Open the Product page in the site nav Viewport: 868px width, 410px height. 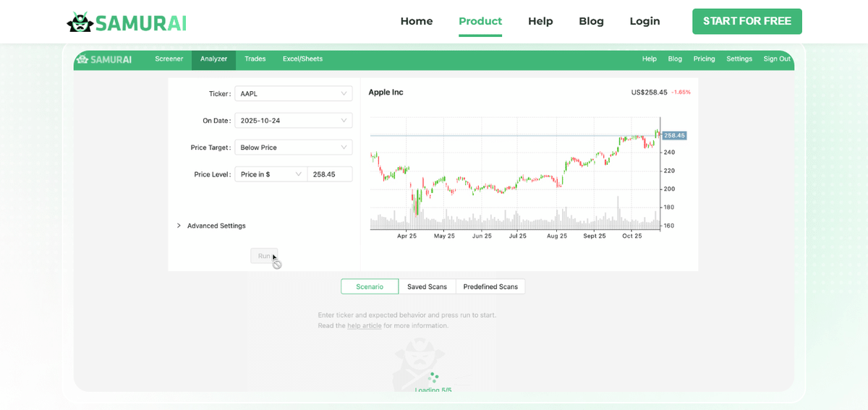coord(480,21)
